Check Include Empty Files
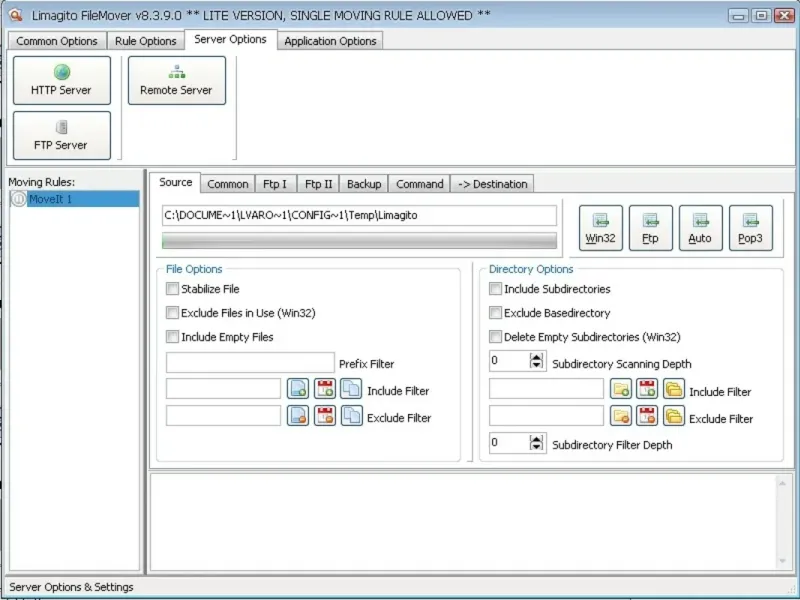 [172, 337]
